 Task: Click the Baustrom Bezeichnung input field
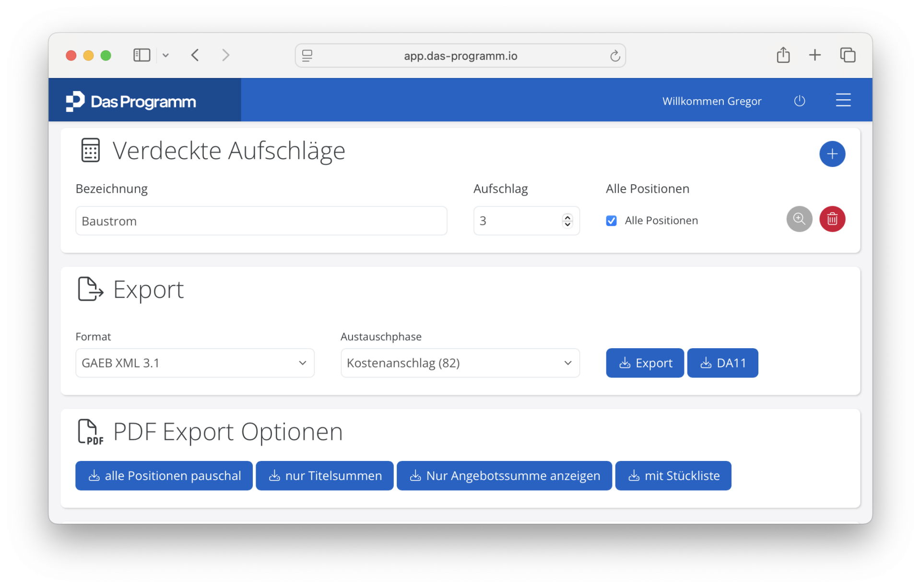[x=261, y=221]
